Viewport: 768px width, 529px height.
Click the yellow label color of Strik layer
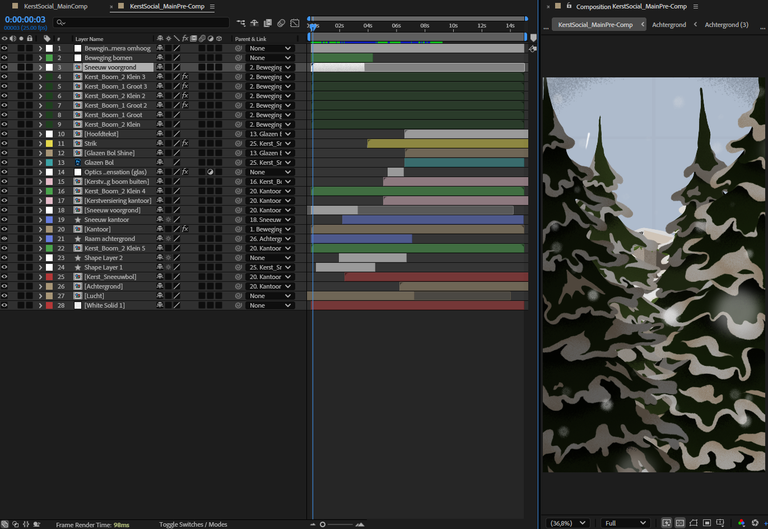click(x=49, y=143)
